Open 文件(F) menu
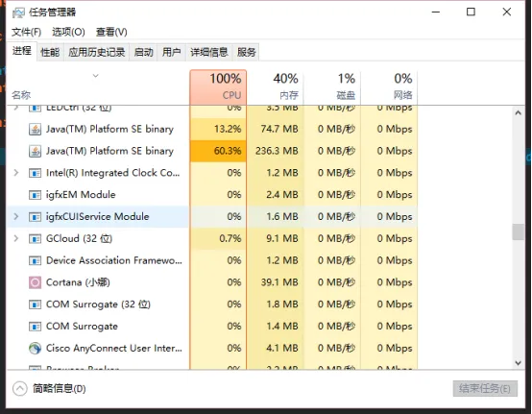 27,33
